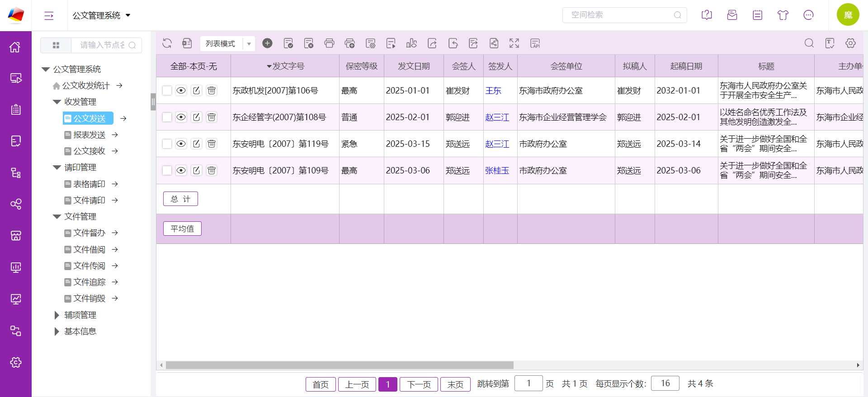This screenshot has height=397, width=868.
Task: Collapse the 文件管理 tree node
Action: 57,216
